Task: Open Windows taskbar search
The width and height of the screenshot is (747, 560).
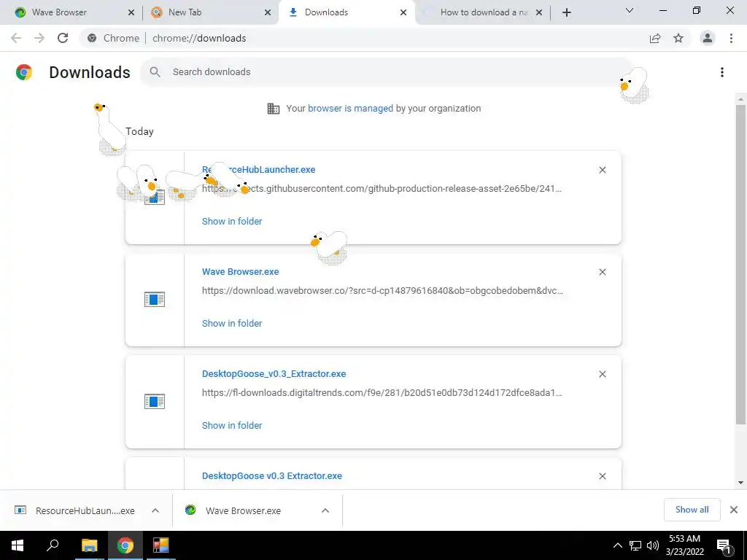Action: [x=53, y=545]
